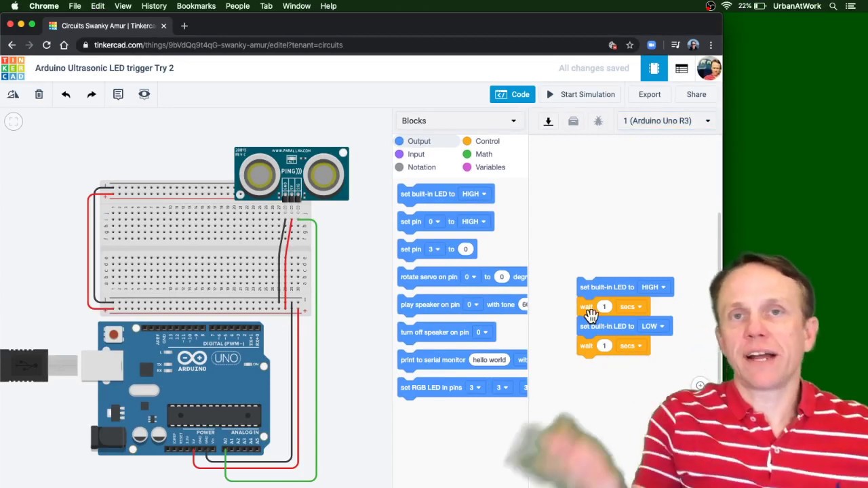The height and width of the screenshot is (488, 868).
Task: Open new browser tab
Action: 184,26
